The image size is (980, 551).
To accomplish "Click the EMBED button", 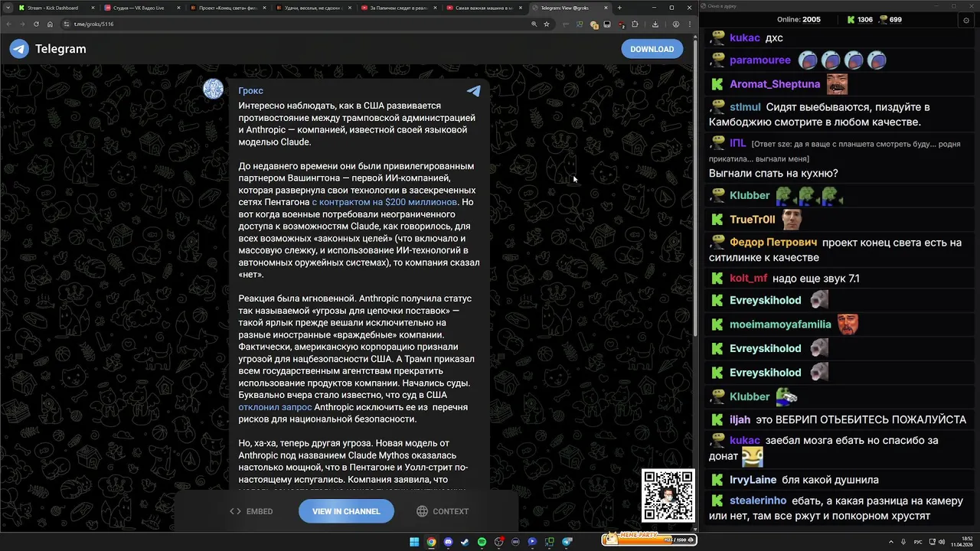I will pyautogui.click(x=252, y=511).
